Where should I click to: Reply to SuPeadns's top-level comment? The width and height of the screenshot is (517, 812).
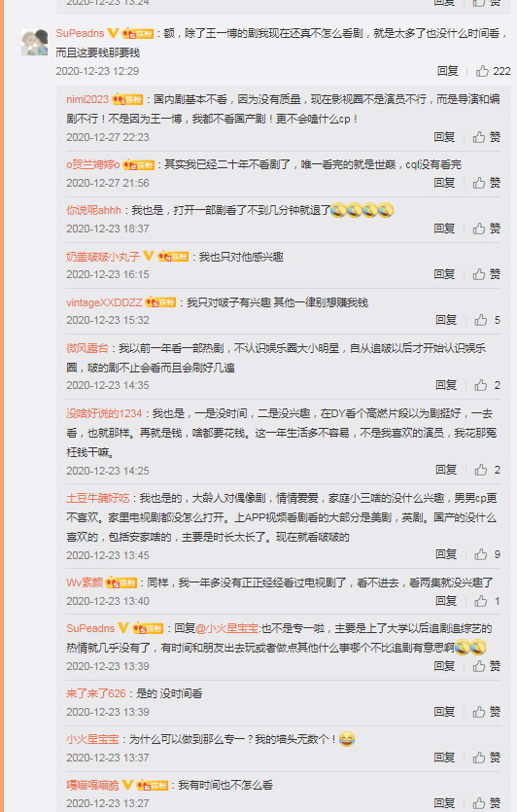(x=448, y=71)
